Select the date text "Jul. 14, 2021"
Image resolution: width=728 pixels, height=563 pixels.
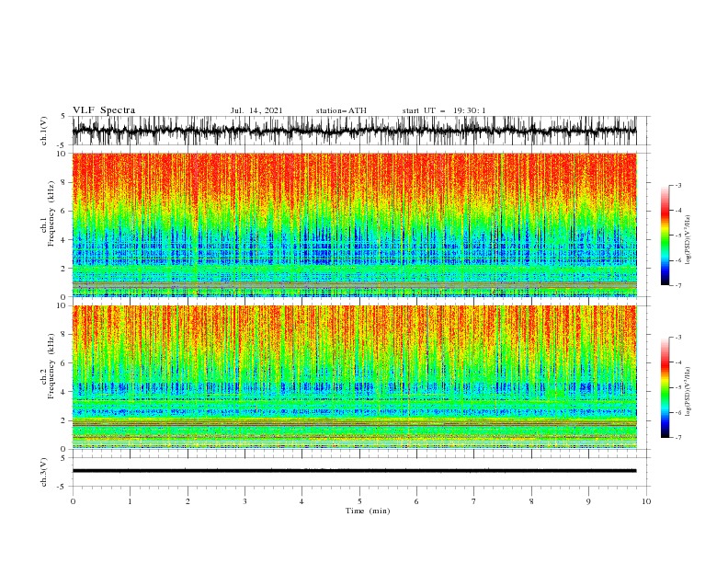(256, 110)
